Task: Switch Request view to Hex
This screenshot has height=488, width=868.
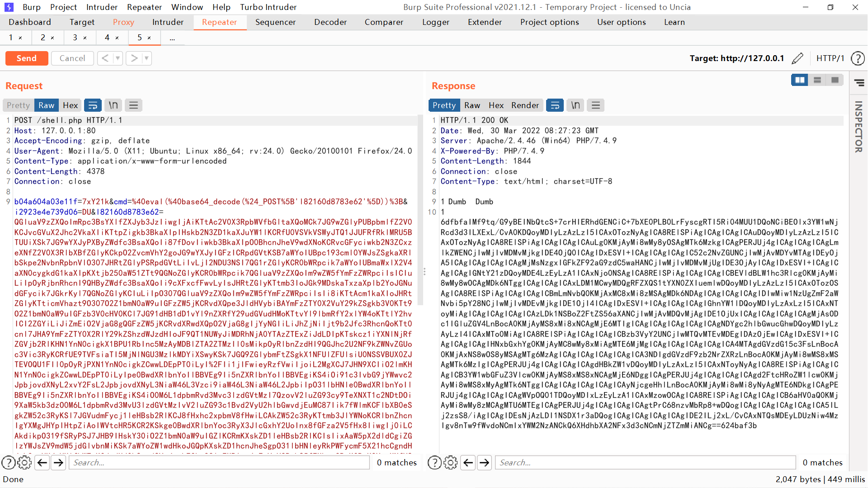Action: click(x=70, y=105)
